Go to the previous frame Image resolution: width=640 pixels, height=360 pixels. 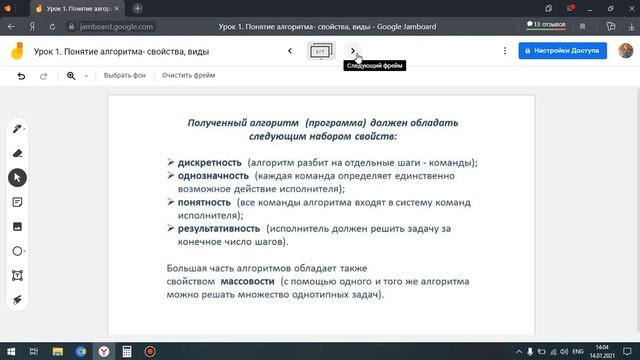pos(290,51)
